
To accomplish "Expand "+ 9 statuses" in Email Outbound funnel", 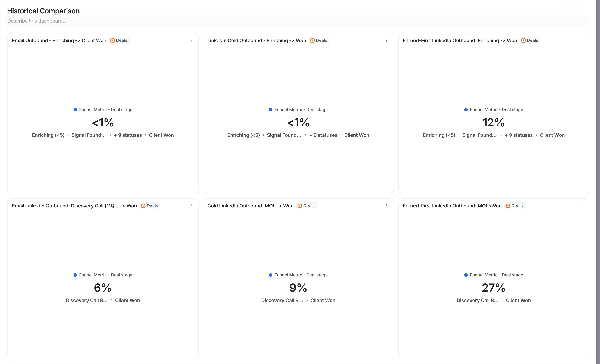I will [128, 135].
